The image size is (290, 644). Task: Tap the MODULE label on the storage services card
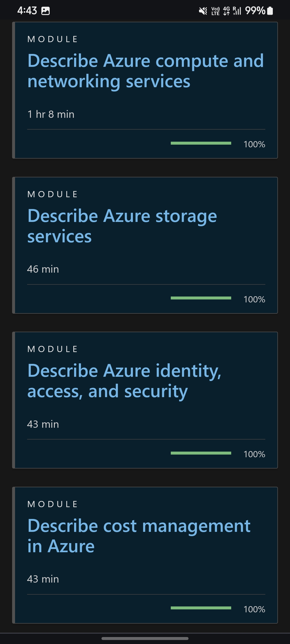tap(53, 194)
